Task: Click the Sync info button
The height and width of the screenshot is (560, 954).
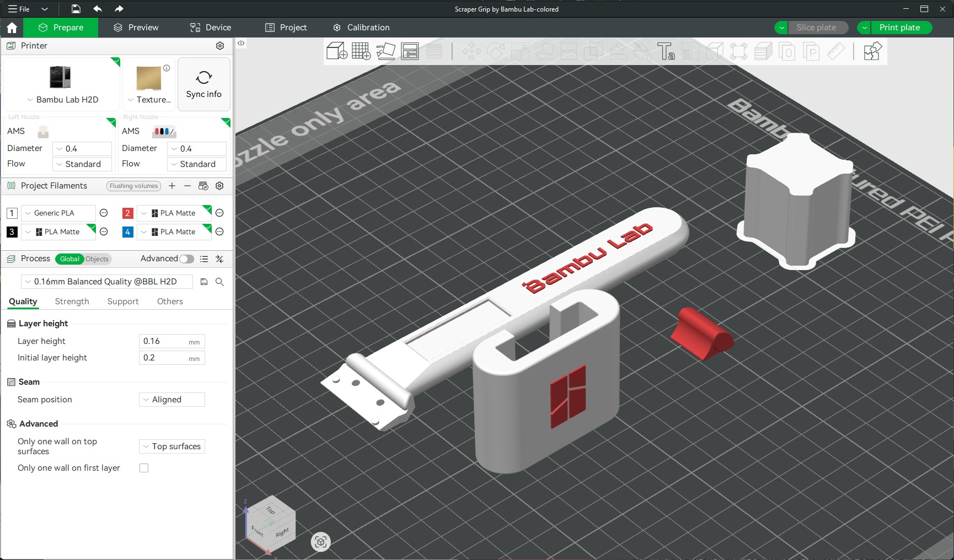Action: pos(203,84)
